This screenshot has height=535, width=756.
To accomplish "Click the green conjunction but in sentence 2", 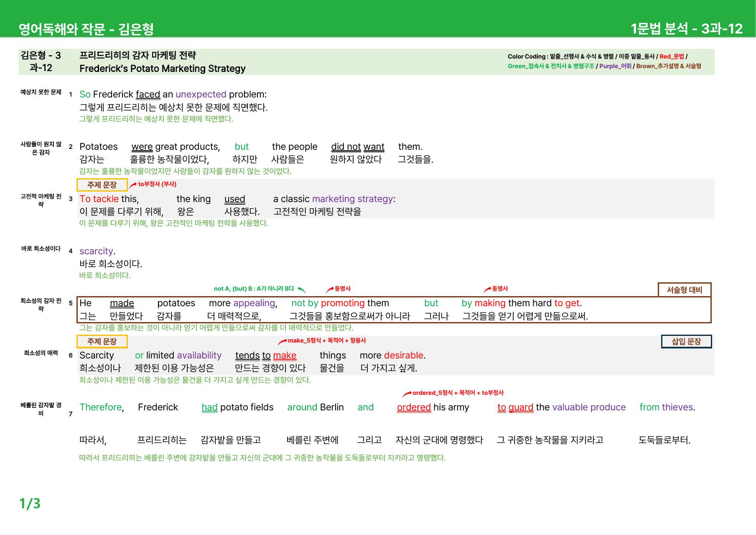I will coord(242,147).
